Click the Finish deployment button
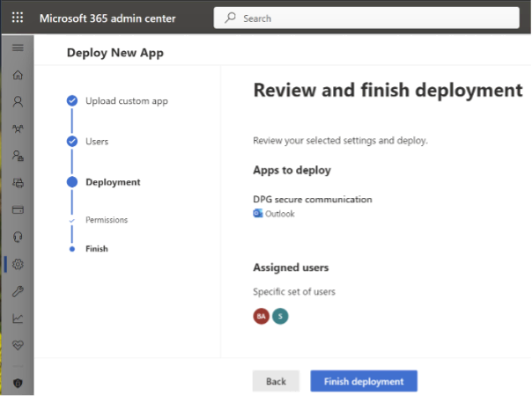The width and height of the screenshot is (532, 396). tap(363, 381)
